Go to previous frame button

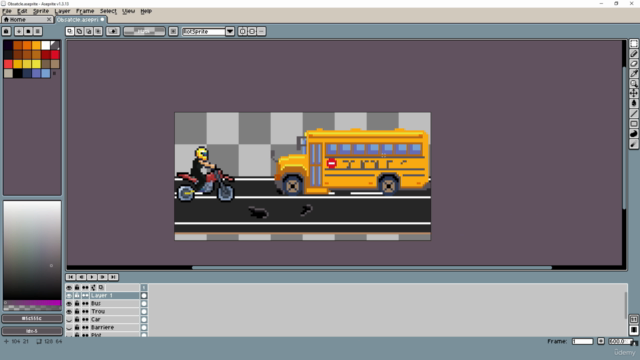[x=81, y=277]
